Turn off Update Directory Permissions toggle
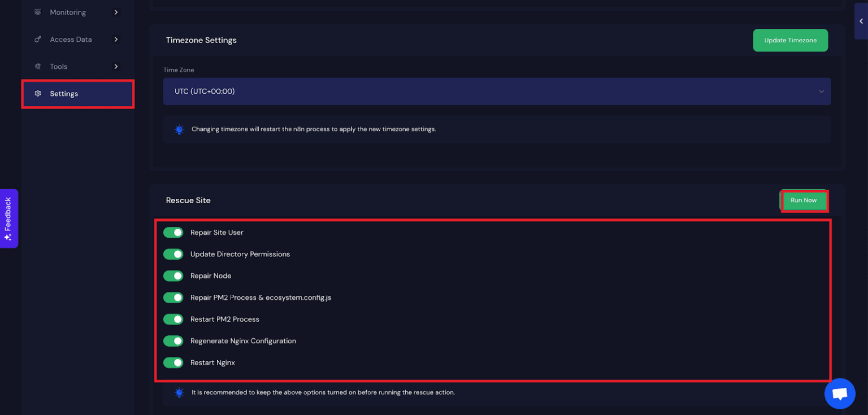 tap(173, 254)
